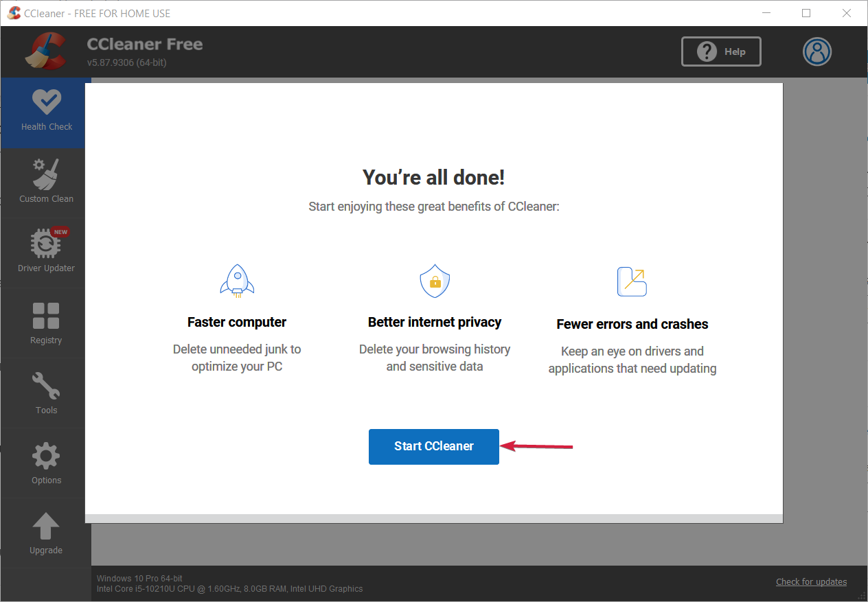Click the "Fewer errors and crashes" heading
Image resolution: width=868 pixels, height=602 pixels.
[632, 324]
